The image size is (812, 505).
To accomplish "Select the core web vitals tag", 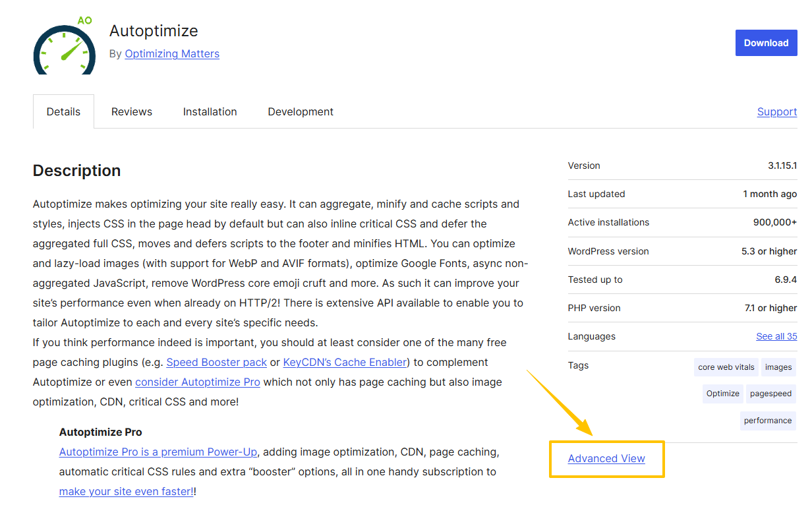I will point(726,367).
